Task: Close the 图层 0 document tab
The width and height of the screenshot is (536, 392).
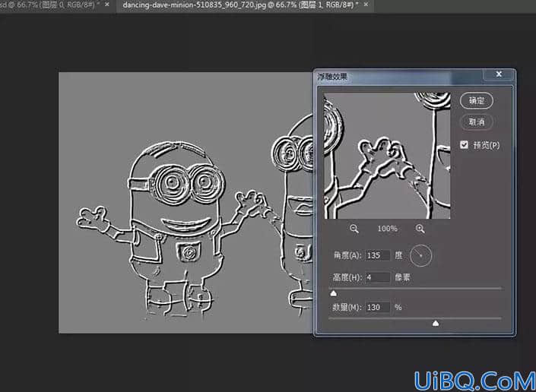Action: 107,5
